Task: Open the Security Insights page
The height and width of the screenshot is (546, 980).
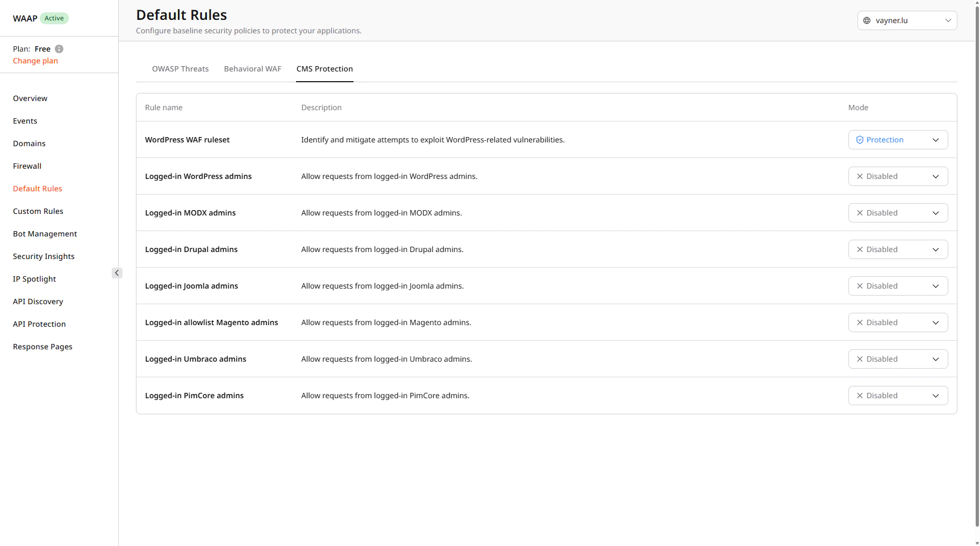Action: click(x=44, y=256)
